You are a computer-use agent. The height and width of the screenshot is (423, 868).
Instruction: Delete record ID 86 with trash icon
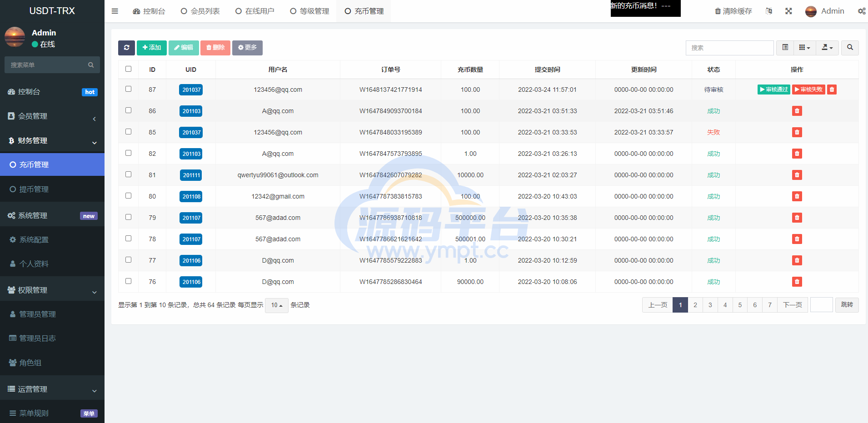point(797,111)
